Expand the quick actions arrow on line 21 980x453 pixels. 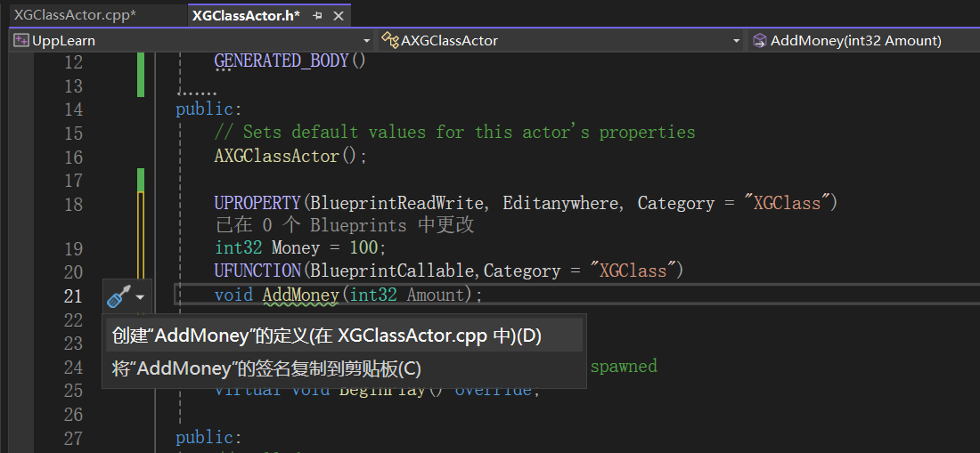coord(141,297)
